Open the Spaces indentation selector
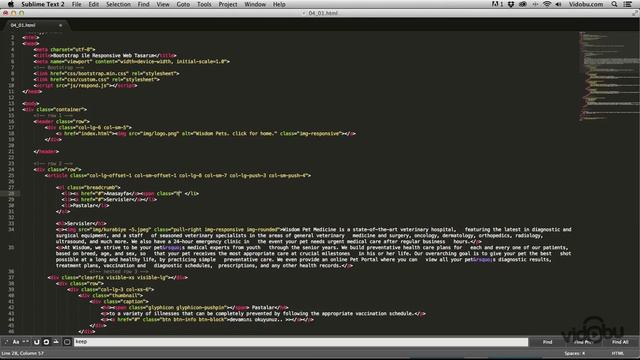The height and width of the screenshot is (360, 640). click(x=575, y=353)
